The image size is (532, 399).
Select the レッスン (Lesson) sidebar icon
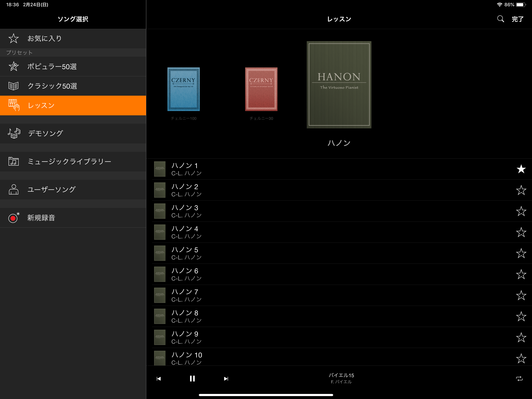point(14,106)
